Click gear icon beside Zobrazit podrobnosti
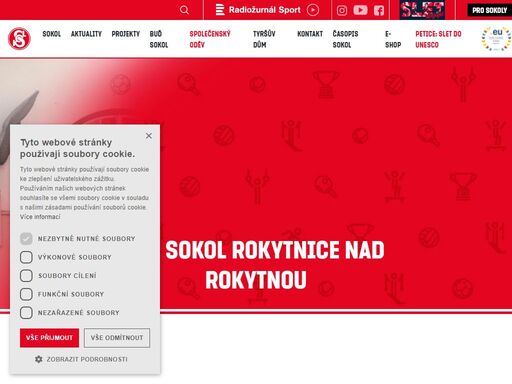The width and height of the screenshot is (512, 384). click(39, 359)
